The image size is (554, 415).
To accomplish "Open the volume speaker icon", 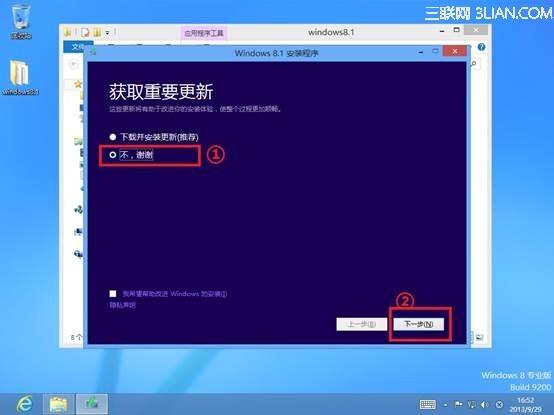I will tap(485, 404).
